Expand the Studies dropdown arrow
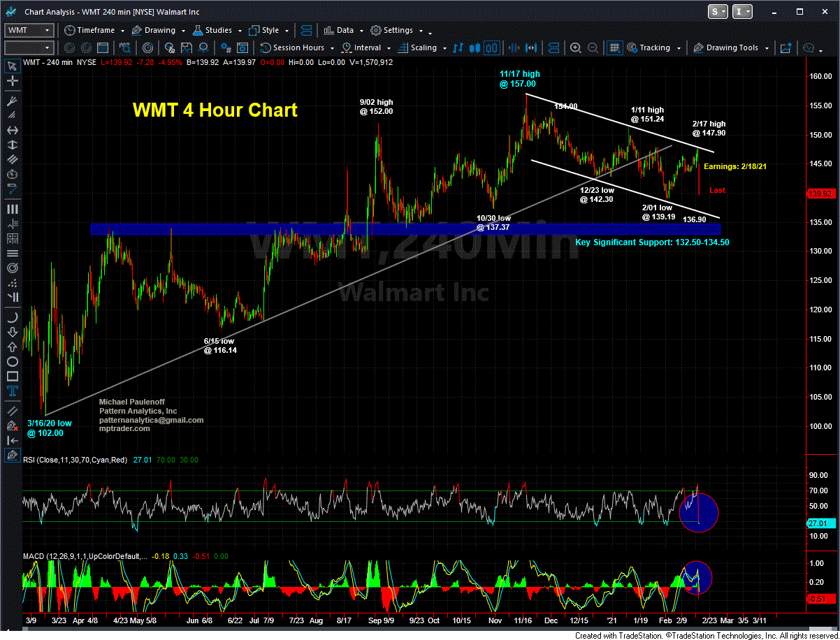Viewport: 840px width, 640px height. pyautogui.click(x=240, y=31)
